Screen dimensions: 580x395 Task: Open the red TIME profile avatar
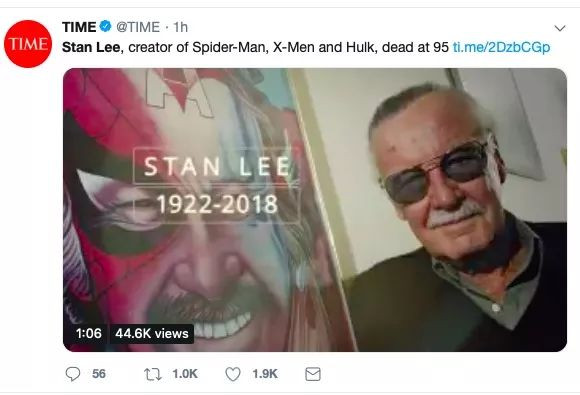click(28, 44)
